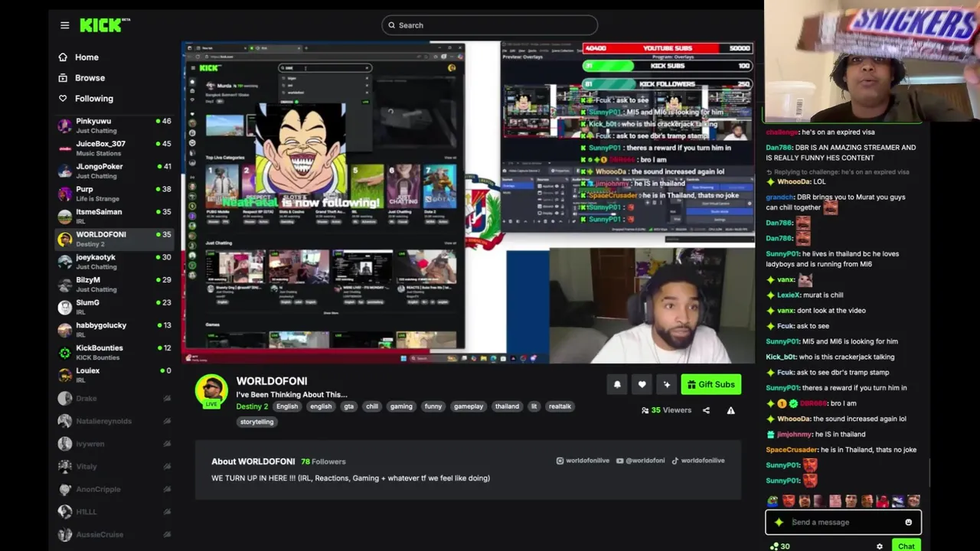Click the search magnifier icon
Screen dimensions: 980x551
tap(391, 25)
